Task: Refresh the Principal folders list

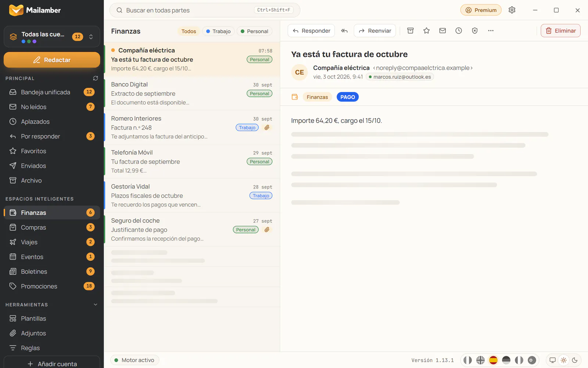Action: pos(96,78)
